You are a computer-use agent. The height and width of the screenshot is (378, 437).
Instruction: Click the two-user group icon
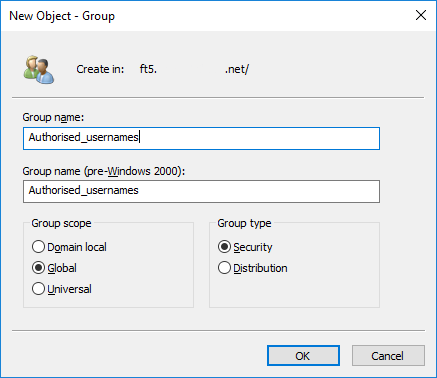[x=39, y=69]
